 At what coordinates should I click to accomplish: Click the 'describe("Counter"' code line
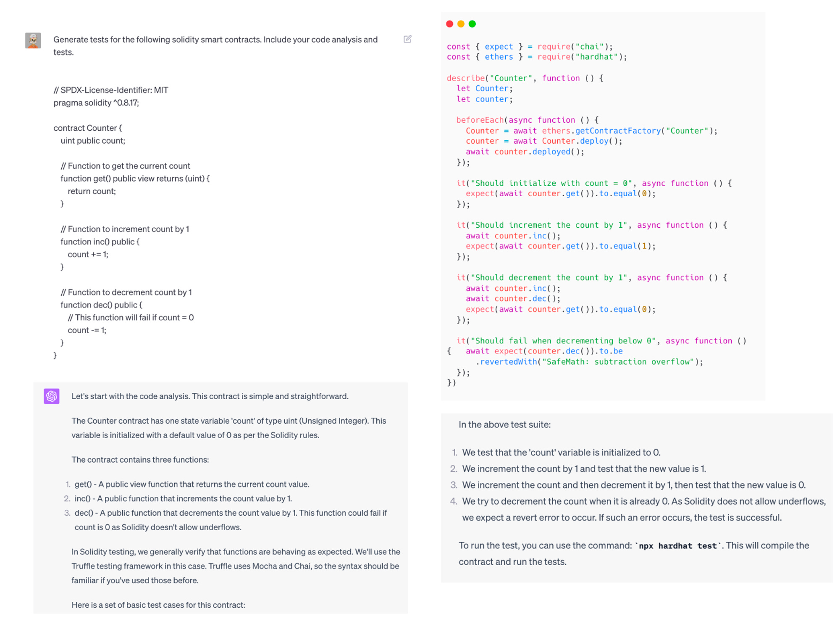pyautogui.click(x=525, y=78)
